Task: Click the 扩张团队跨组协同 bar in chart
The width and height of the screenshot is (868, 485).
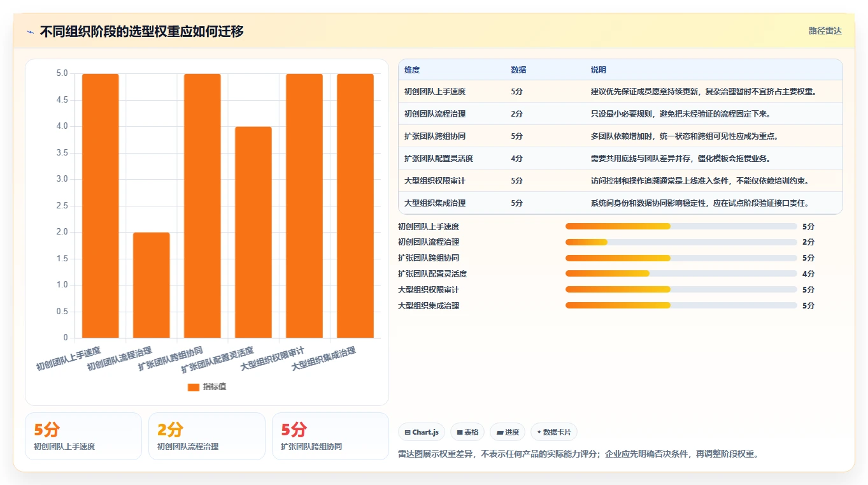Action: click(x=203, y=206)
